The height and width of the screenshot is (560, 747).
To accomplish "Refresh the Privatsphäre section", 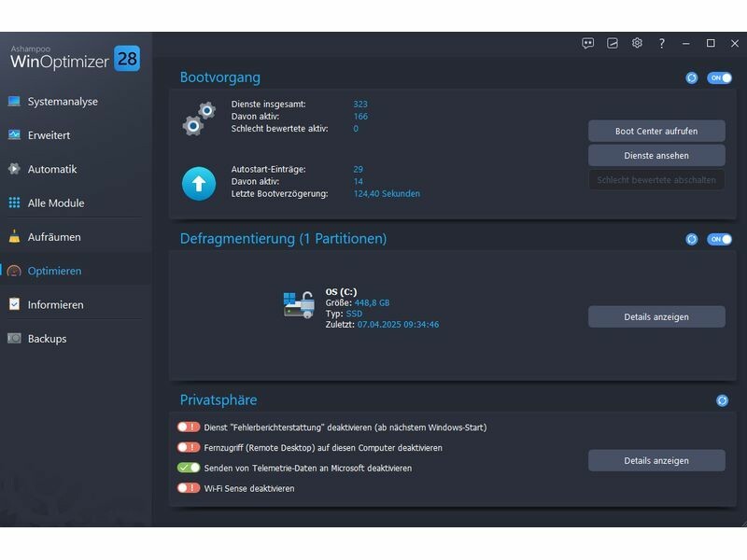I will 722,400.
